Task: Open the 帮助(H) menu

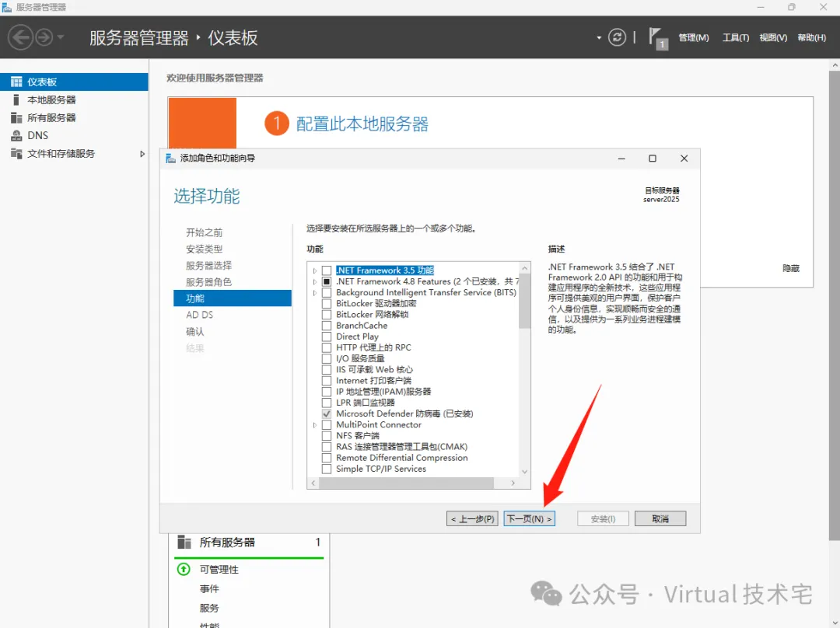Action: point(811,37)
